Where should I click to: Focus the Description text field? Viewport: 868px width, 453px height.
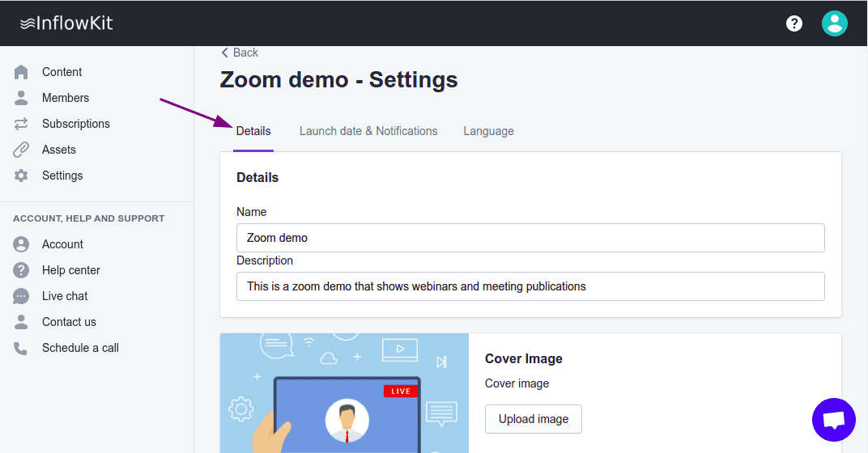[530, 286]
